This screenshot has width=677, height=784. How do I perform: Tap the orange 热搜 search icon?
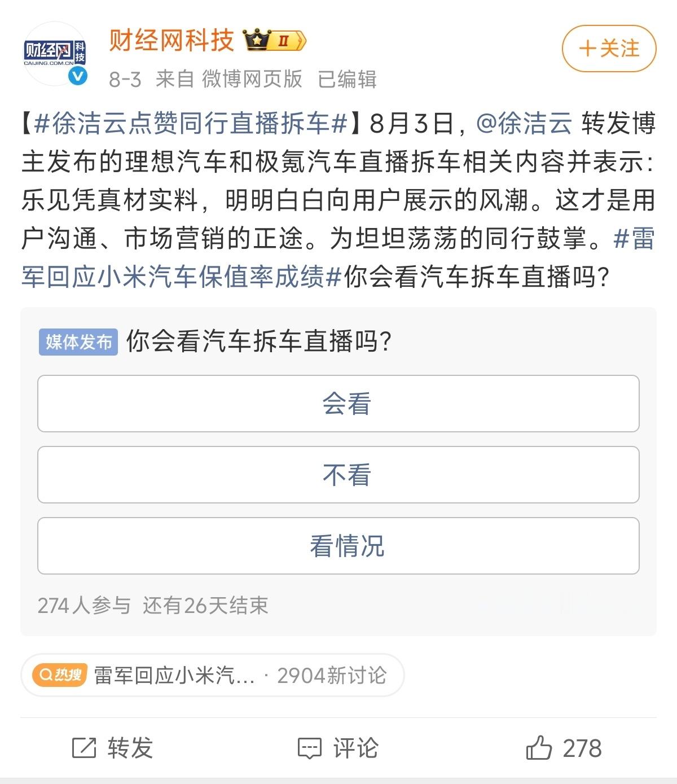tap(60, 675)
